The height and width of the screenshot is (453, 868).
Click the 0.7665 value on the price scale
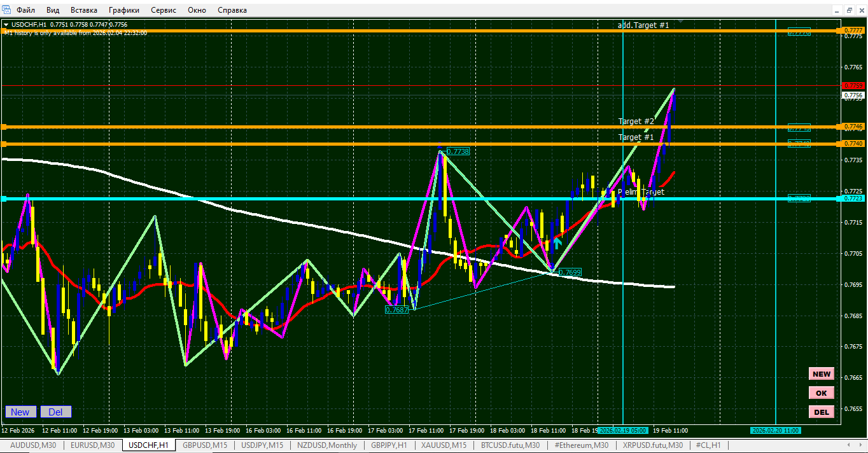[853, 377]
